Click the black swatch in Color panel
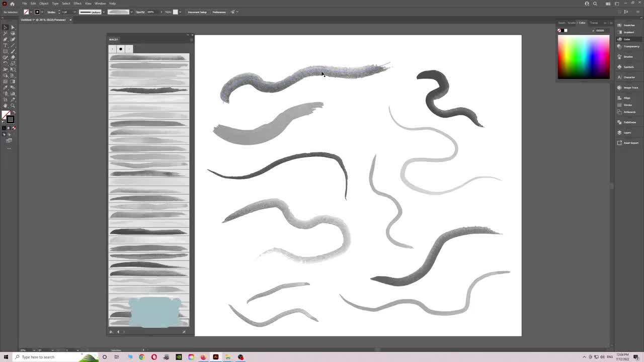Viewport: 644px width, 362px height. point(562,31)
